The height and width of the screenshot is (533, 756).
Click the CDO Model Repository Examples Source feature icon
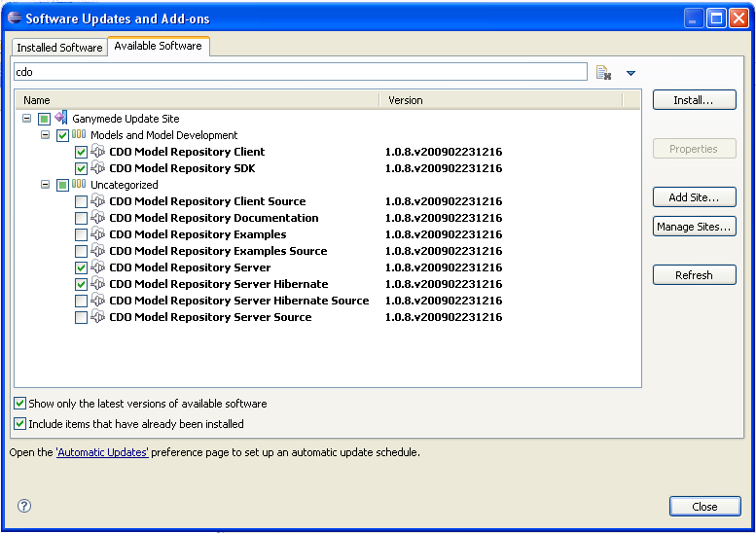pos(98,250)
